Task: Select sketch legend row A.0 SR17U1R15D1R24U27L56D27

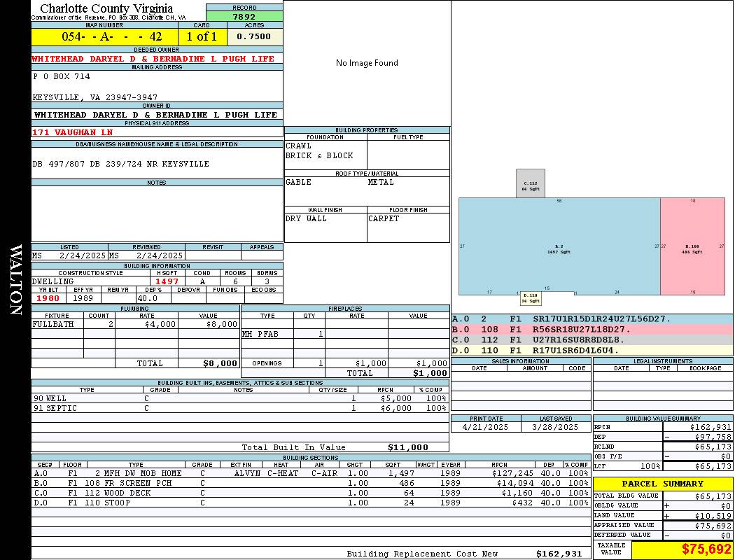Action: 592,320
